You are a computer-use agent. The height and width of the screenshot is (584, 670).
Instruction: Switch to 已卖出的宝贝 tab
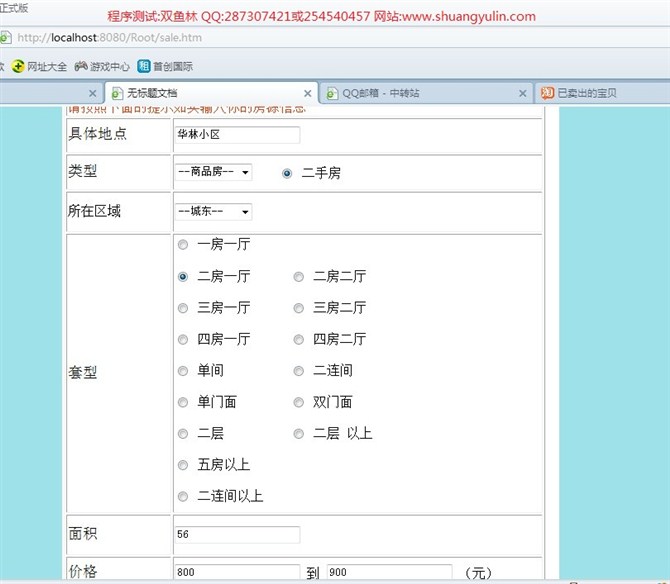click(602, 93)
